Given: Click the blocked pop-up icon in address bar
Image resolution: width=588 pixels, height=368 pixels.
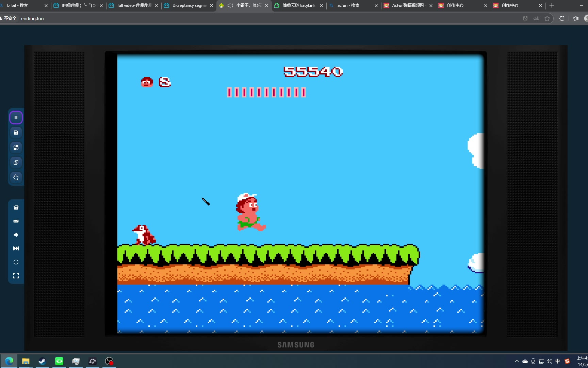Looking at the screenshot, I should tap(525, 18).
